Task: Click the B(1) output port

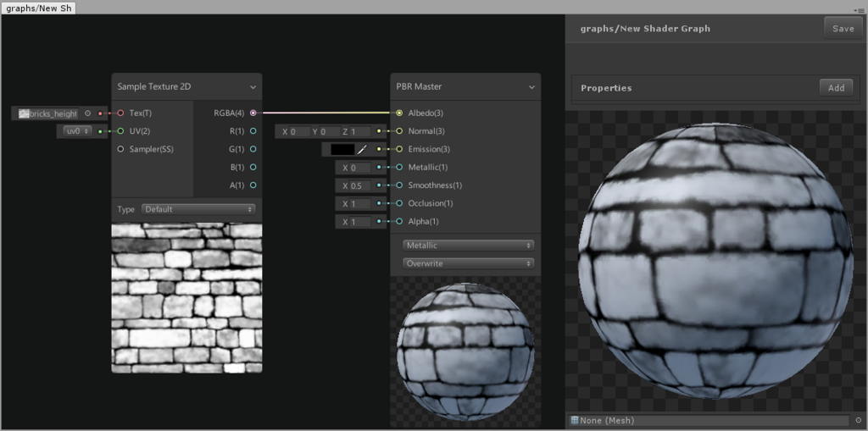Action: (x=253, y=167)
